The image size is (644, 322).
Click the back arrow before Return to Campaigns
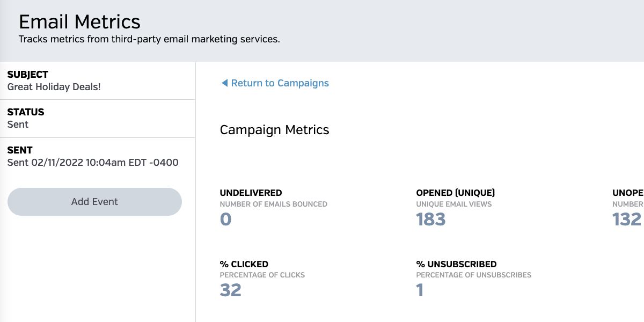point(224,83)
